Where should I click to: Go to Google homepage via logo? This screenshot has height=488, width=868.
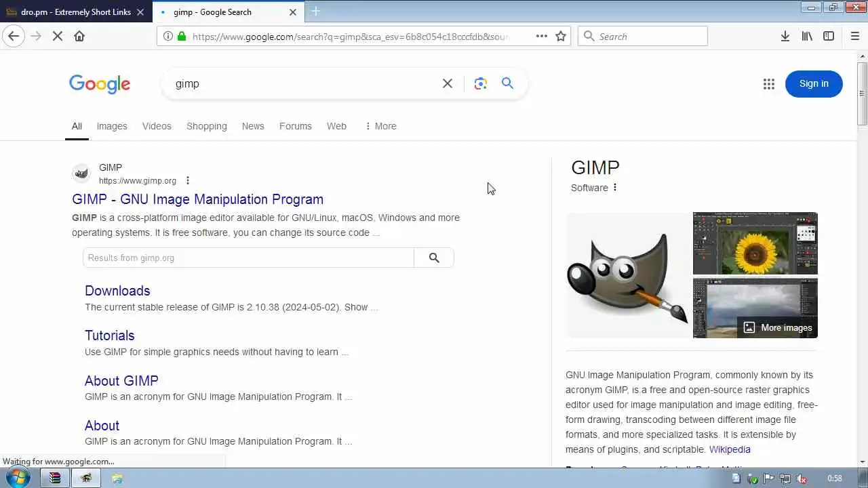coord(100,84)
